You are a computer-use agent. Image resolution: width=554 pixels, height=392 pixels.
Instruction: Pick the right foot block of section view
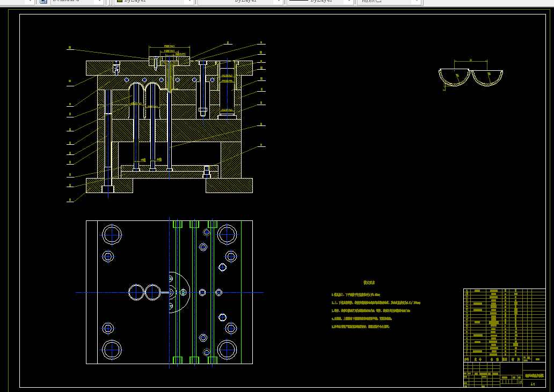[x=229, y=186]
